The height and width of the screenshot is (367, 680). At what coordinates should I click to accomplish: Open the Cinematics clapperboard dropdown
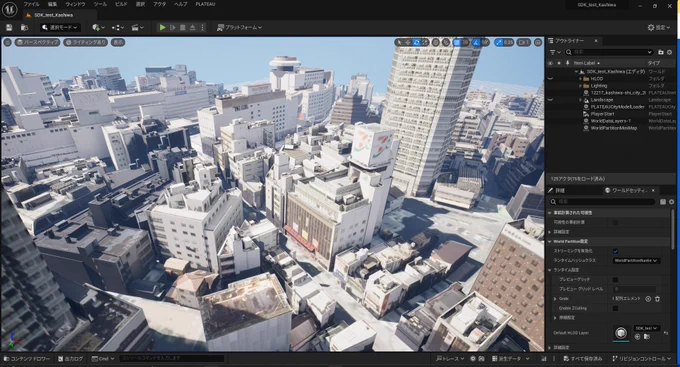[x=137, y=27]
